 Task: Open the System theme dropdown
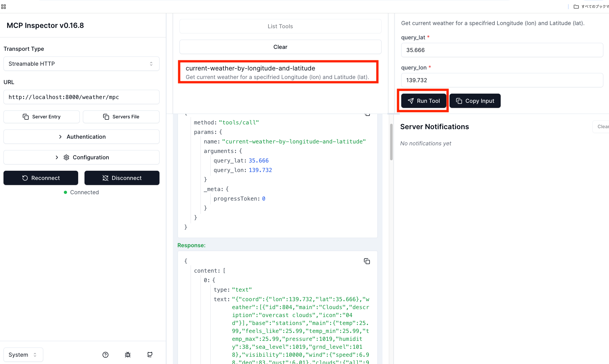(x=23, y=354)
